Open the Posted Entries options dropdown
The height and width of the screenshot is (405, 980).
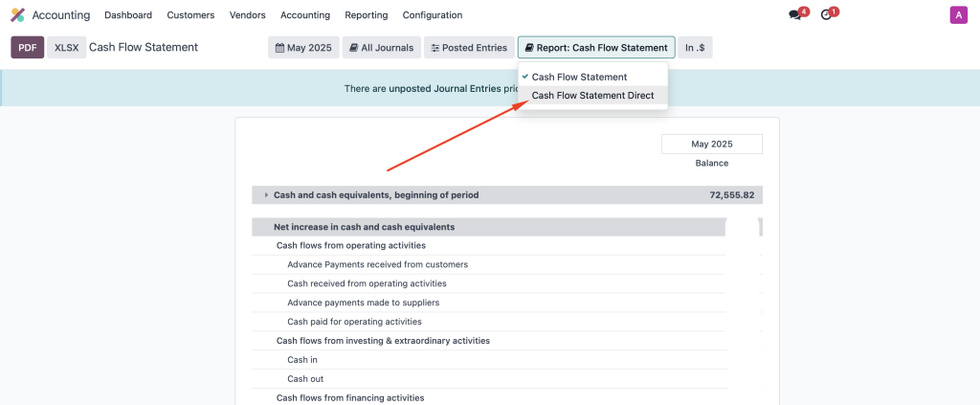[469, 48]
